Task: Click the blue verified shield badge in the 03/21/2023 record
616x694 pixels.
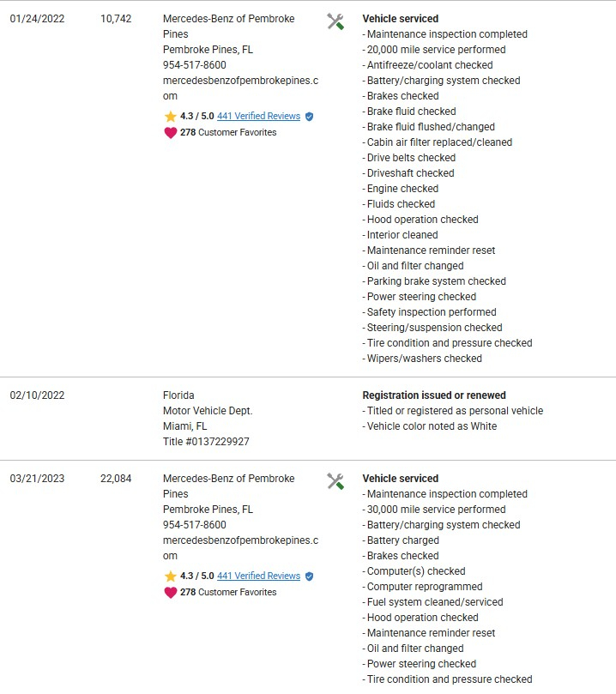Action: 310,576
